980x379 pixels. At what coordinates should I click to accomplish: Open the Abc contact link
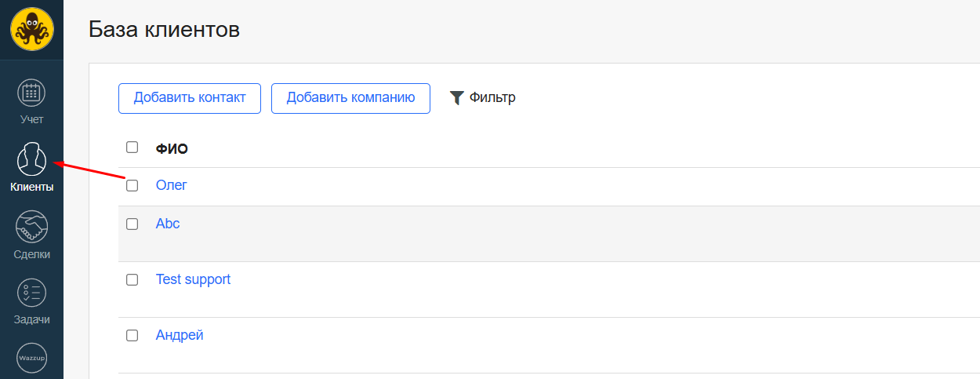pos(168,224)
